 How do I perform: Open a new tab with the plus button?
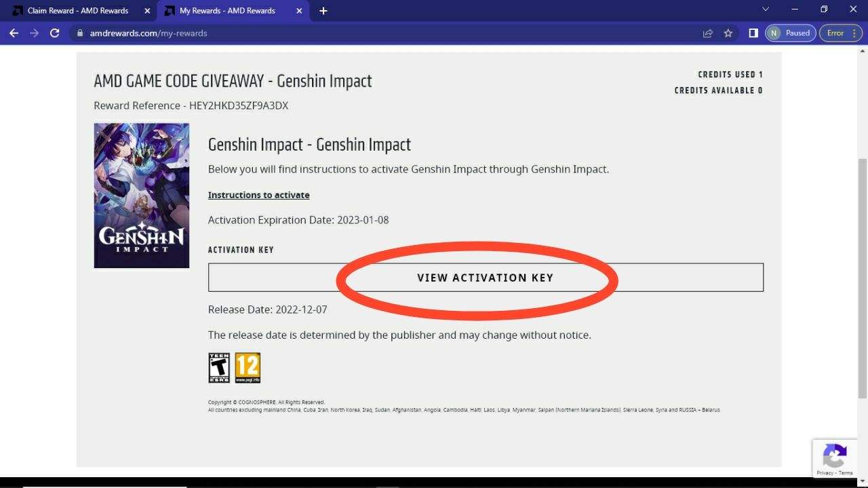coord(323,10)
